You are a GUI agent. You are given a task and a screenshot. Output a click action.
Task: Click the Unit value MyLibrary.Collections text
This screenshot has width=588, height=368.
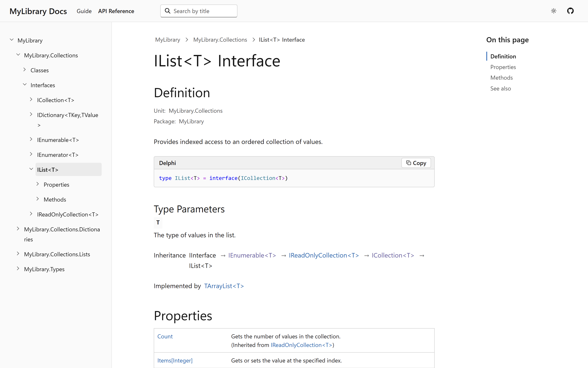pos(196,111)
